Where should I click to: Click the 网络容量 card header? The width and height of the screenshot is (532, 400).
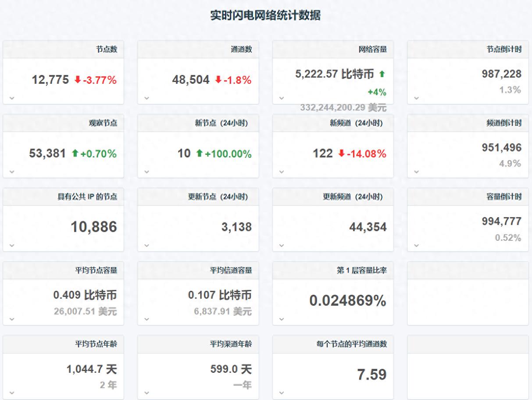tap(333, 50)
